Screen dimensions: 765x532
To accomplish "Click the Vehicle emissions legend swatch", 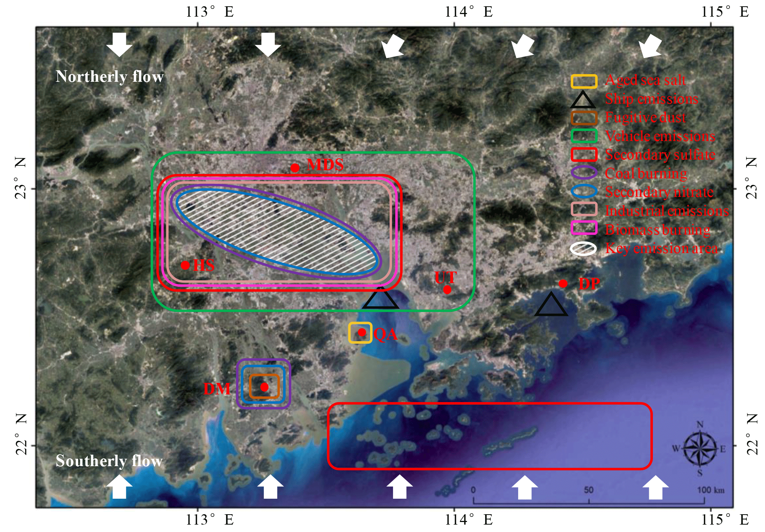I will click(584, 136).
